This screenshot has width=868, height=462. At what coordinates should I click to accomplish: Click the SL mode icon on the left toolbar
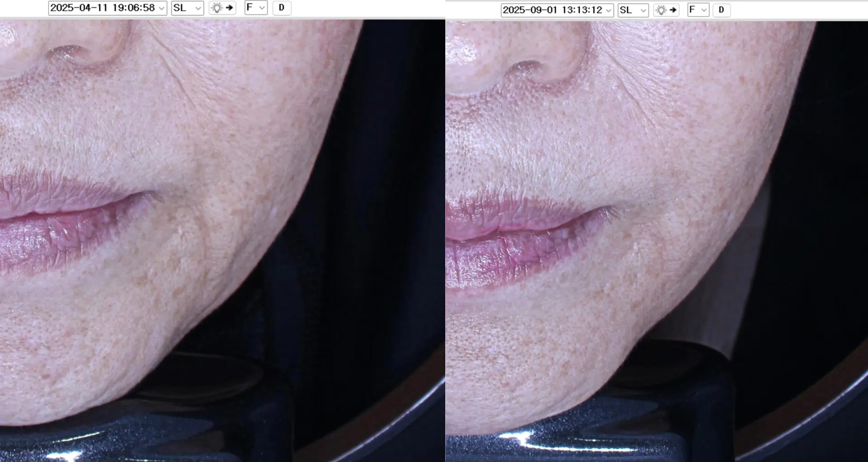click(x=181, y=8)
